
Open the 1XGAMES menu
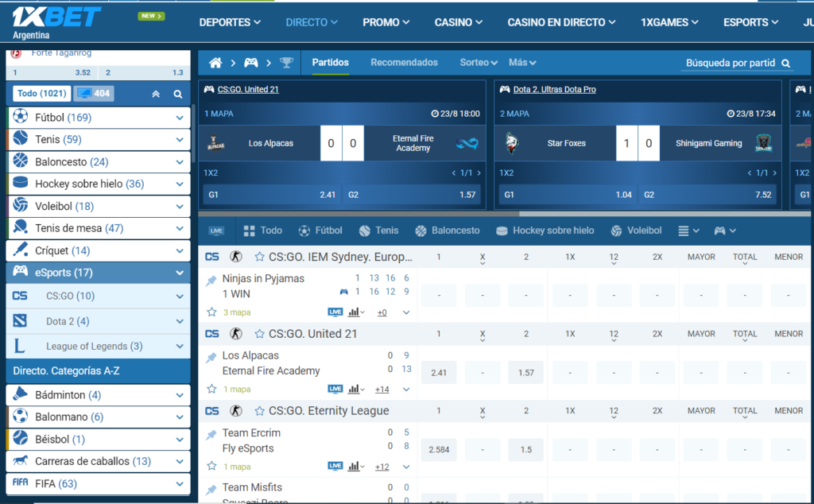(x=669, y=22)
